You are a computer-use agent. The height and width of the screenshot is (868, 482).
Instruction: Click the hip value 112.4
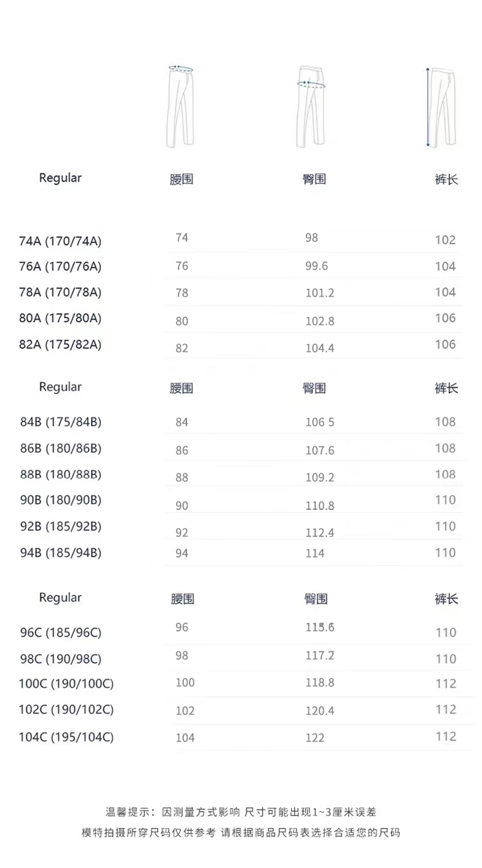[320, 533]
